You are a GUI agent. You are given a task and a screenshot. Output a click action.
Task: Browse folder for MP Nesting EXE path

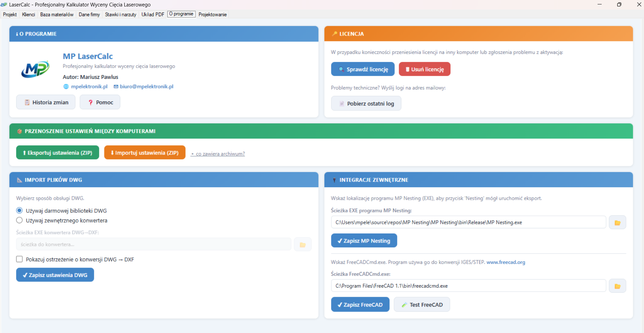tap(617, 223)
